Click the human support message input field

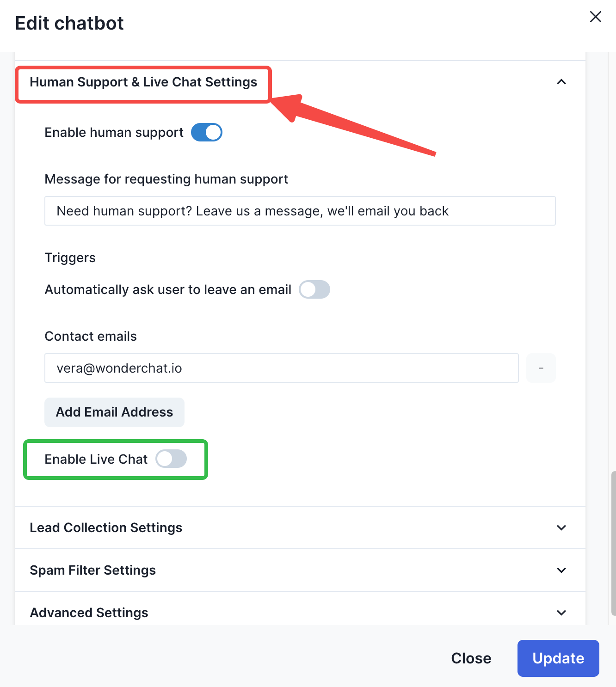(300, 211)
